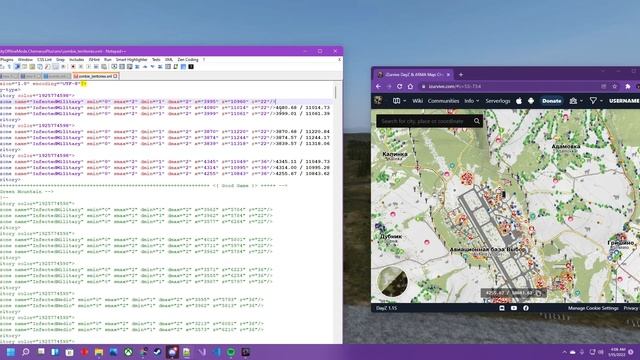
Task: Click the USERNAME account link
Action: (x=624, y=101)
